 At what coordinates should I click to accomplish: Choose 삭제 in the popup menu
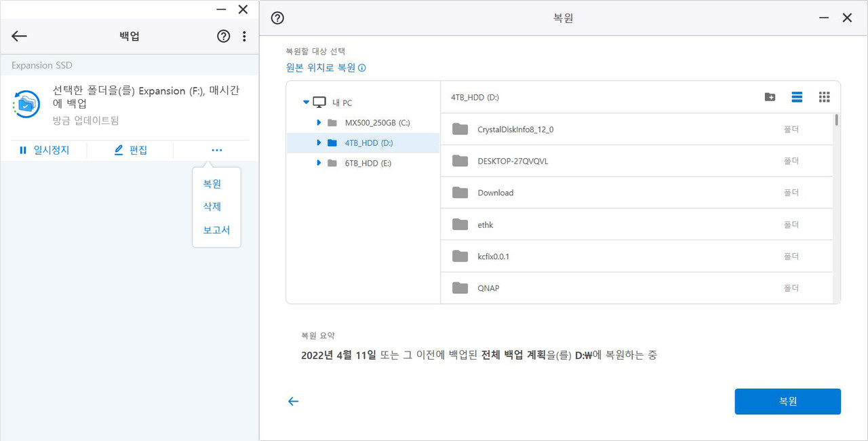click(x=212, y=207)
